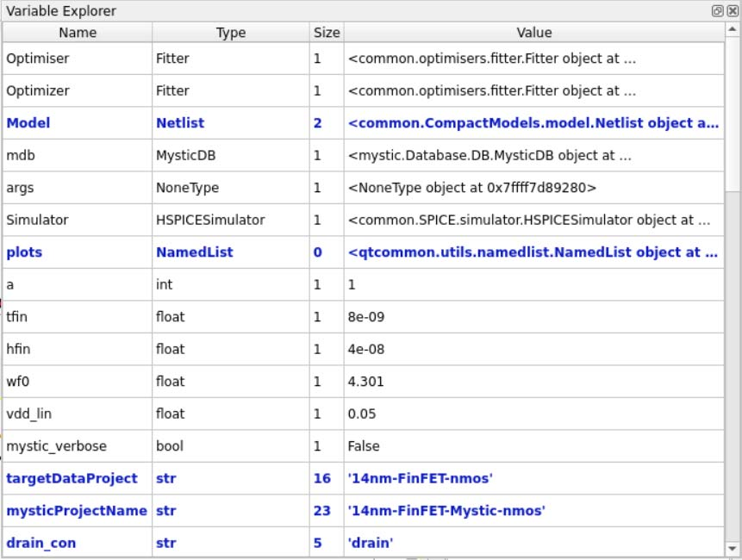Sort variables by Type column header
The height and width of the screenshot is (560, 742).
230,33
